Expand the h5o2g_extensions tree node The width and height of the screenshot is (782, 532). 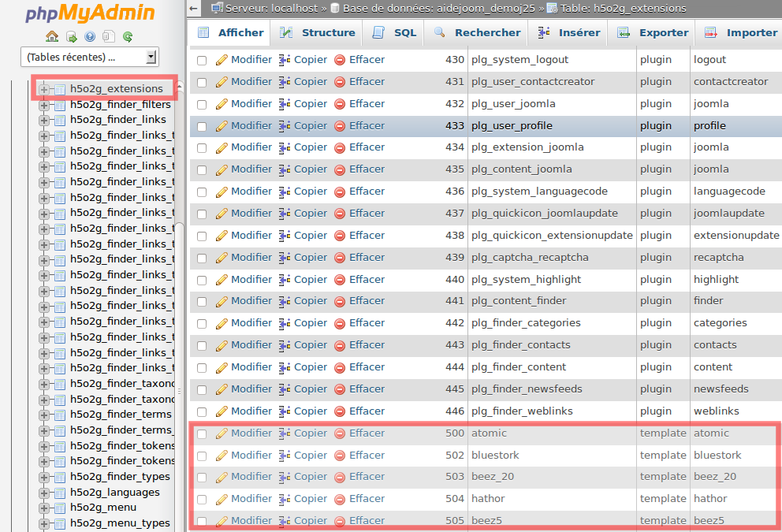pyautogui.click(x=44, y=89)
